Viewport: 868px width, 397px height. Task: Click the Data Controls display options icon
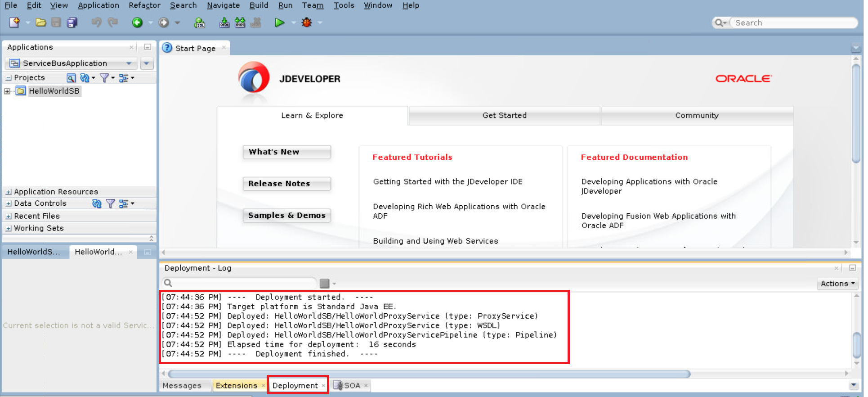pos(124,203)
